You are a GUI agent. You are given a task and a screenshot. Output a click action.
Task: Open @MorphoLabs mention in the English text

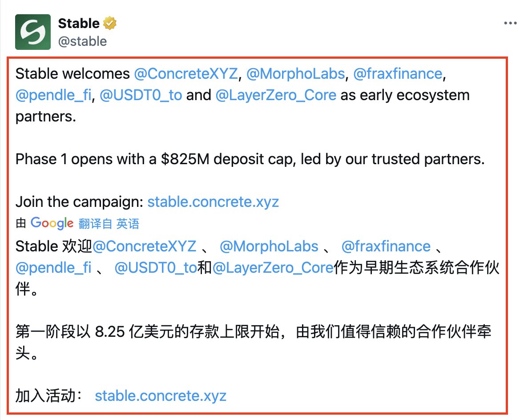[295, 74]
